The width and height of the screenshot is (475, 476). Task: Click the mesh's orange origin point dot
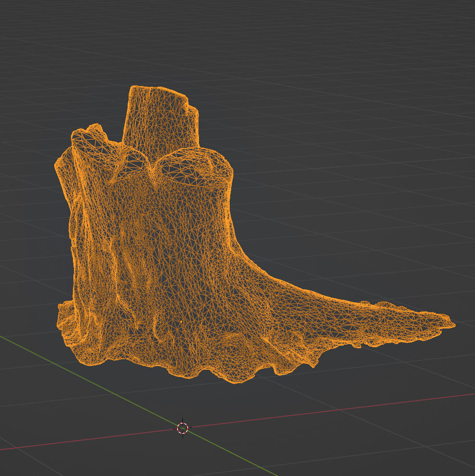point(181,322)
